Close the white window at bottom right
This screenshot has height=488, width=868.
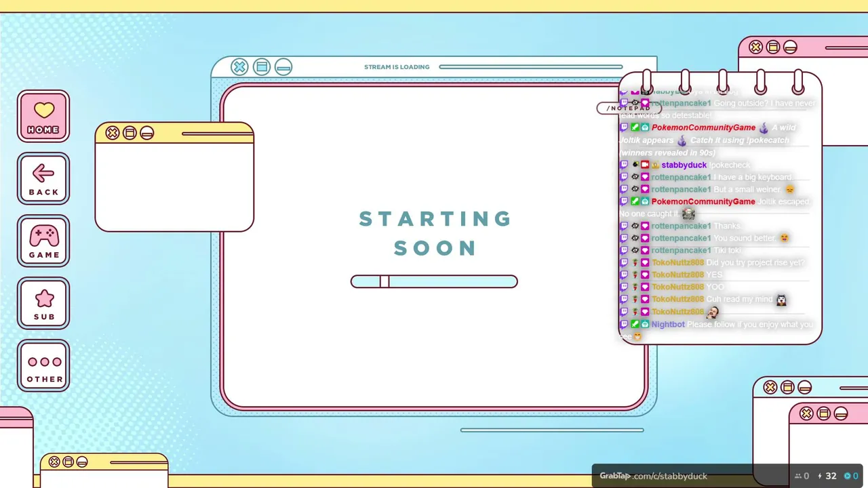pos(770,387)
